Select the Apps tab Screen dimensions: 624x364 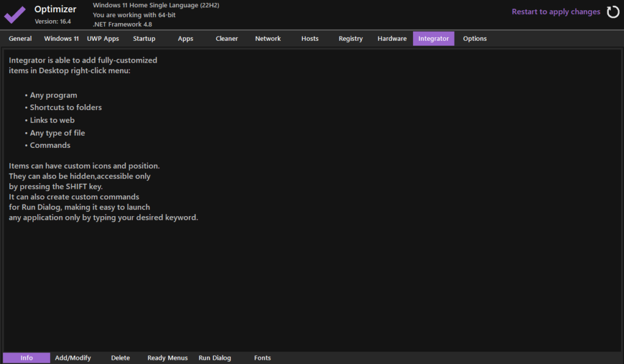(x=186, y=38)
